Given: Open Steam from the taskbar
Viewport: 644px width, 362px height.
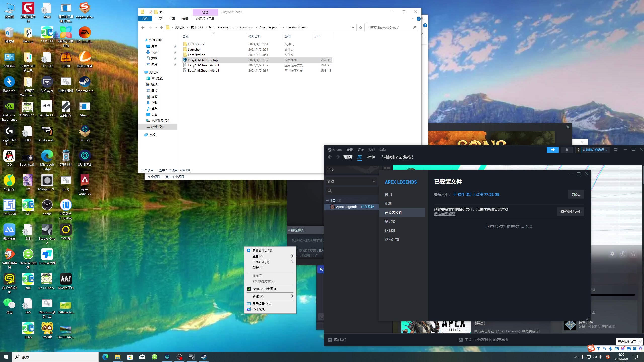Looking at the screenshot, I should coord(204,357).
